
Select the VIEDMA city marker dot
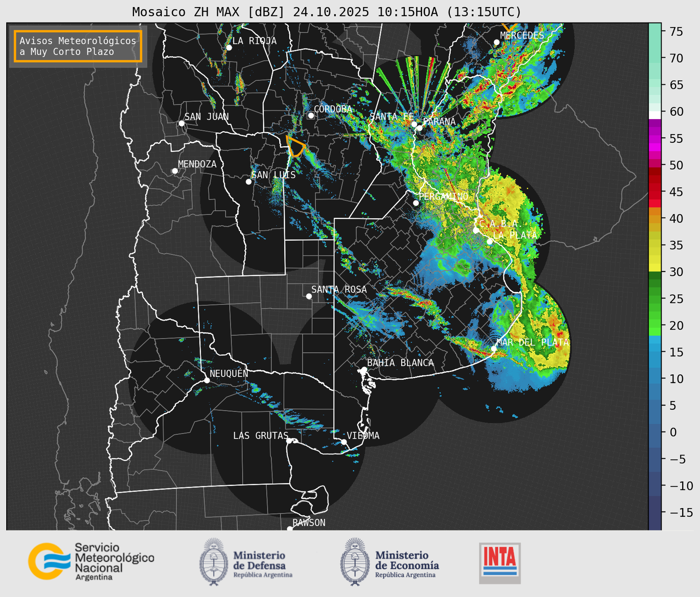point(344,442)
